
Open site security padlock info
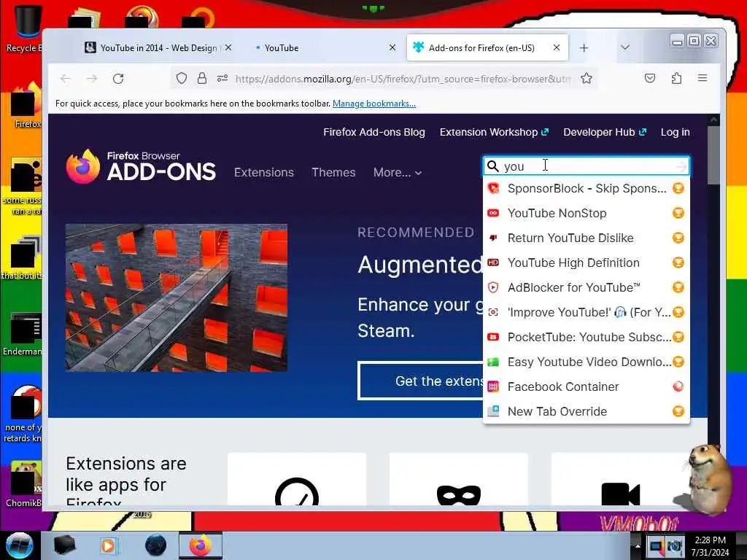click(x=202, y=78)
